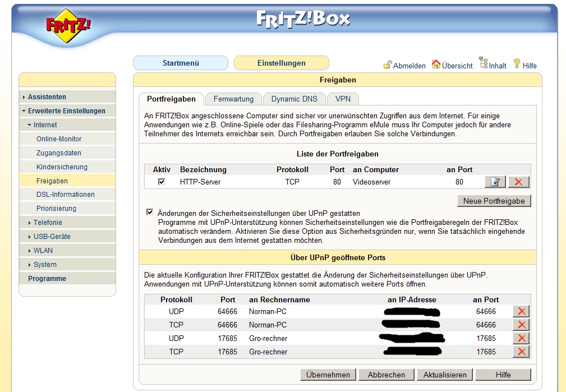Delete the HTTP-Server port forwarding entry
The height and width of the screenshot is (392, 566).
(519, 182)
